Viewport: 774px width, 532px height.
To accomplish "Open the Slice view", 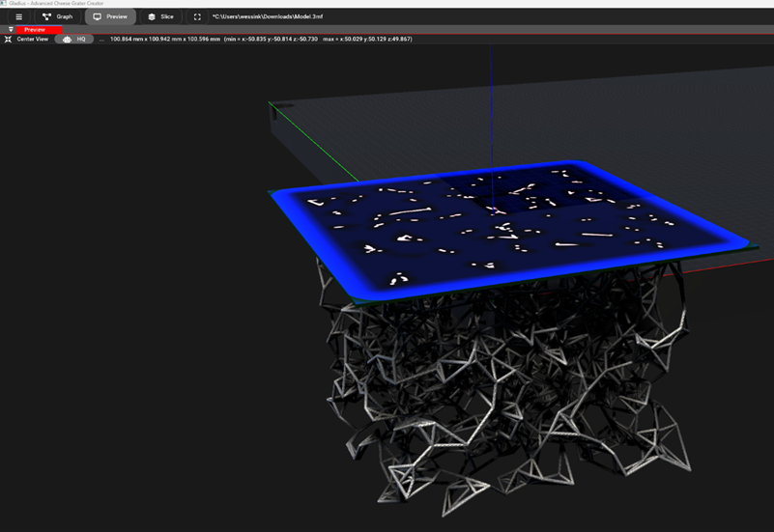I will click(160, 16).
